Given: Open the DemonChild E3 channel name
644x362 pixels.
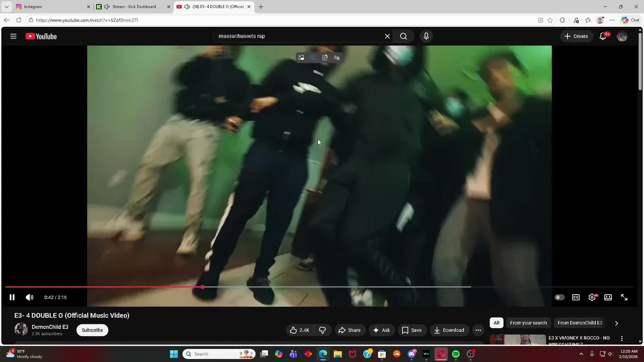Looking at the screenshot, I should click(x=50, y=327).
